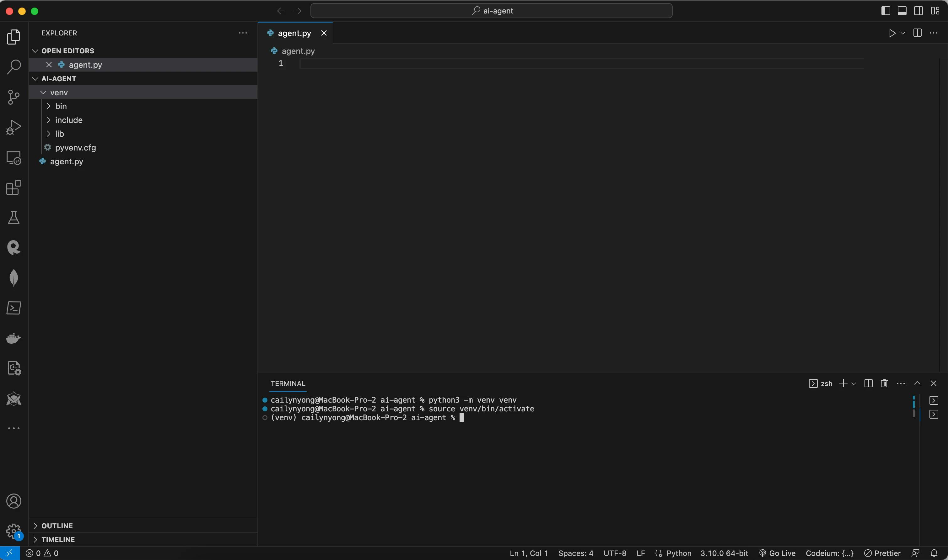Open the Testing flask icon
The image size is (948, 560).
point(13,218)
